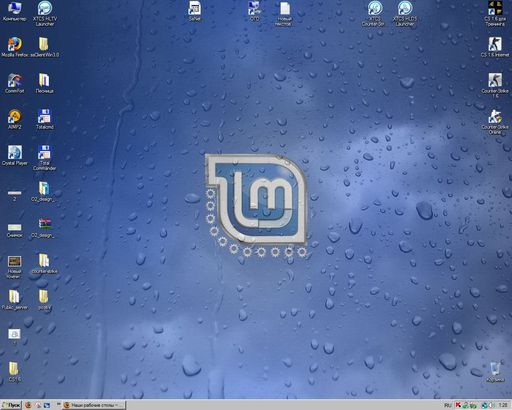This screenshot has height=410, width=512.
Task: Select the Mozilla Firefox desktop shortcut
Action: click(15, 47)
